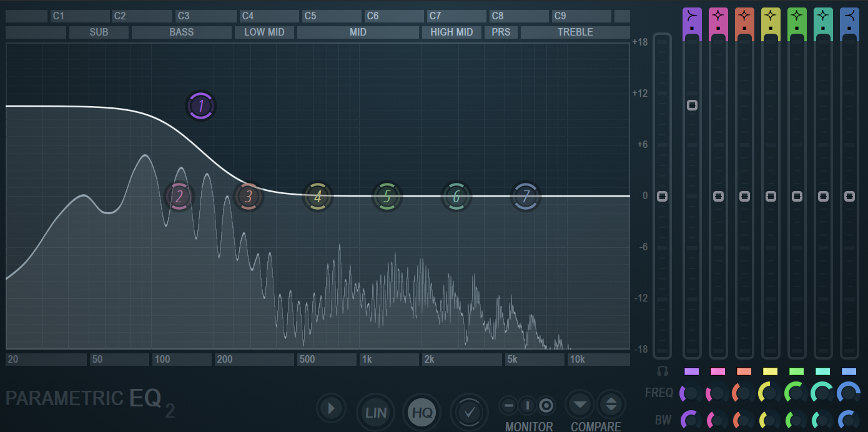868x432 pixels.
Task: Click the BASS frequency range label
Action: (x=182, y=32)
